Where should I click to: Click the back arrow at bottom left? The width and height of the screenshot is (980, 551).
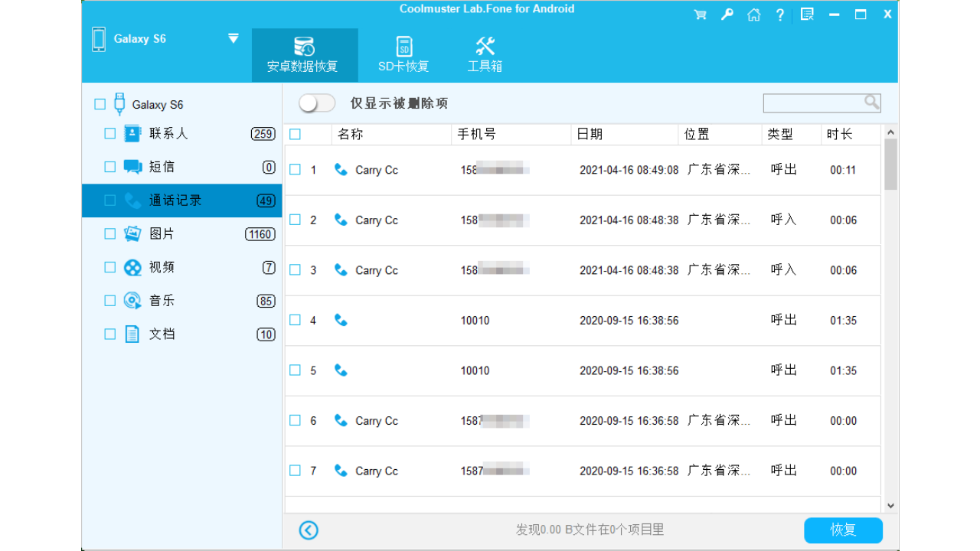point(308,530)
